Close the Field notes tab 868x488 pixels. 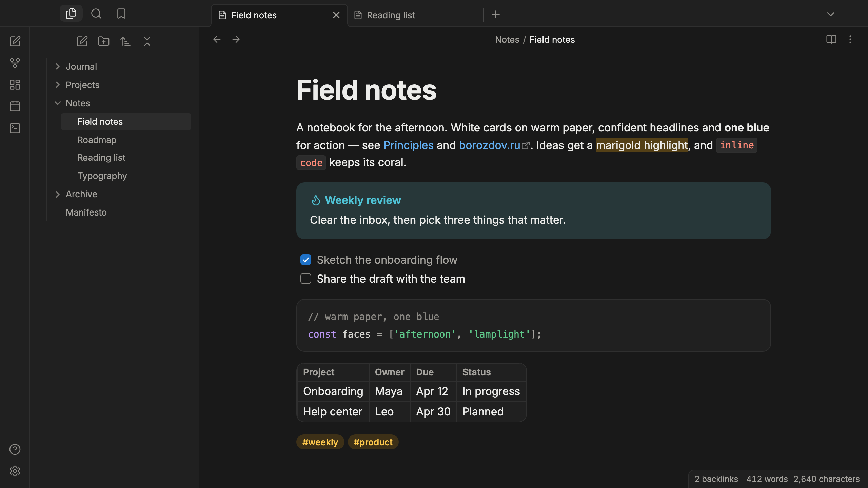click(336, 15)
